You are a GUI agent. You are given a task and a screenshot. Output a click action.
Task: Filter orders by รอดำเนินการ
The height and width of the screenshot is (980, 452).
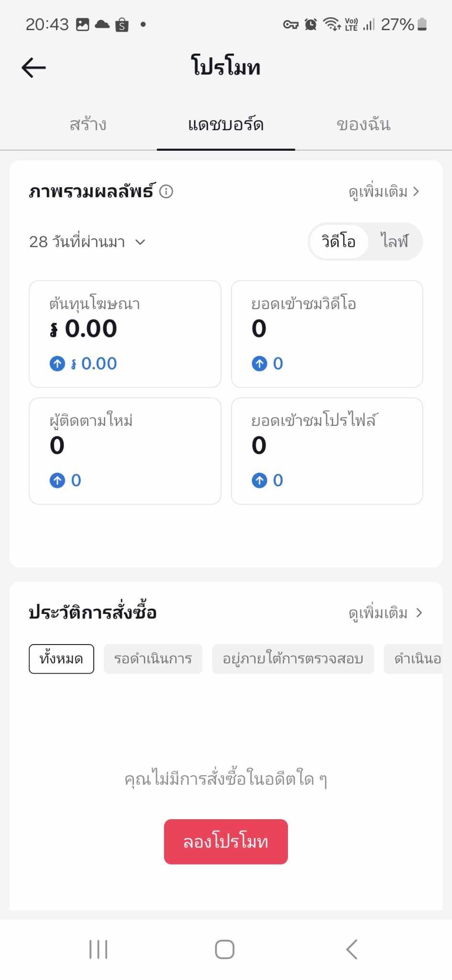tap(153, 659)
